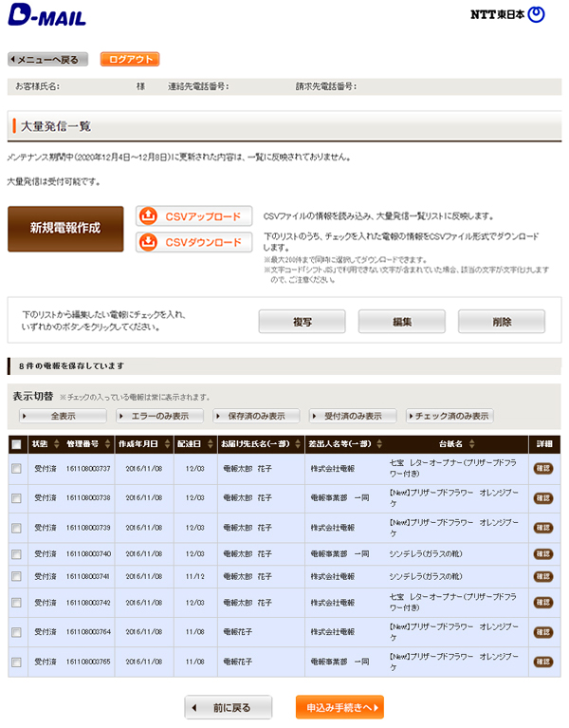The height and width of the screenshot is (728, 569).
Task: Show all entries with 全表示
Action: tap(63, 416)
